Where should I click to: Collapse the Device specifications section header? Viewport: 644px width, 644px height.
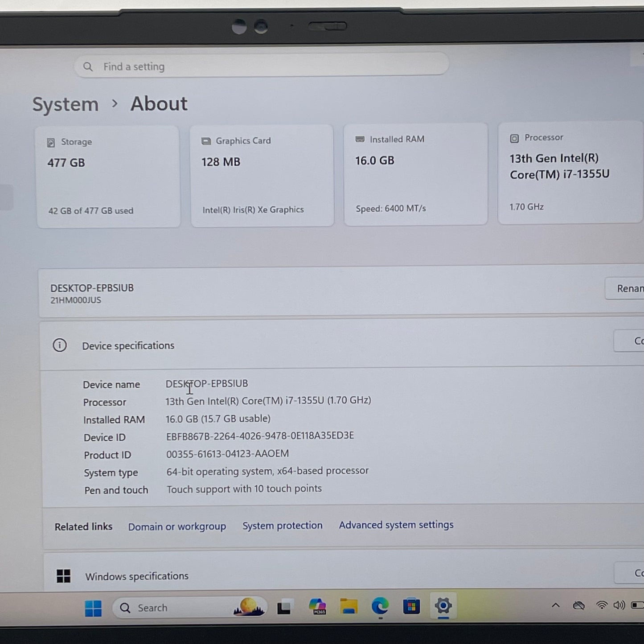click(x=342, y=345)
